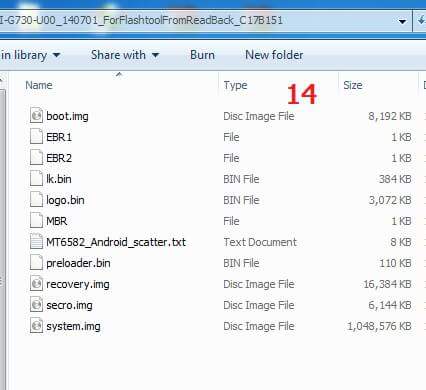Click the 6,144 KB size value
The image size is (426, 390).
pos(390,305)
